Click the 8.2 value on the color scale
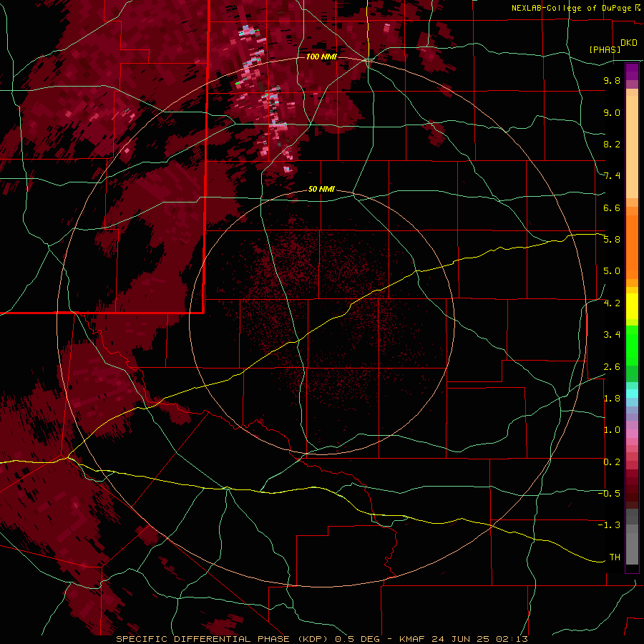The image size is (644, 644). click(612, 144)
